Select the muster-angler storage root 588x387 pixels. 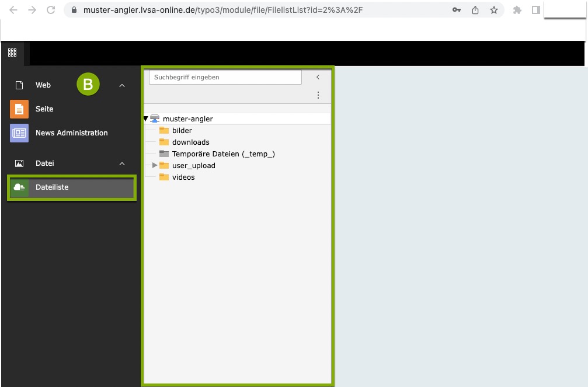pyautogui.click(x=188, y=119)
